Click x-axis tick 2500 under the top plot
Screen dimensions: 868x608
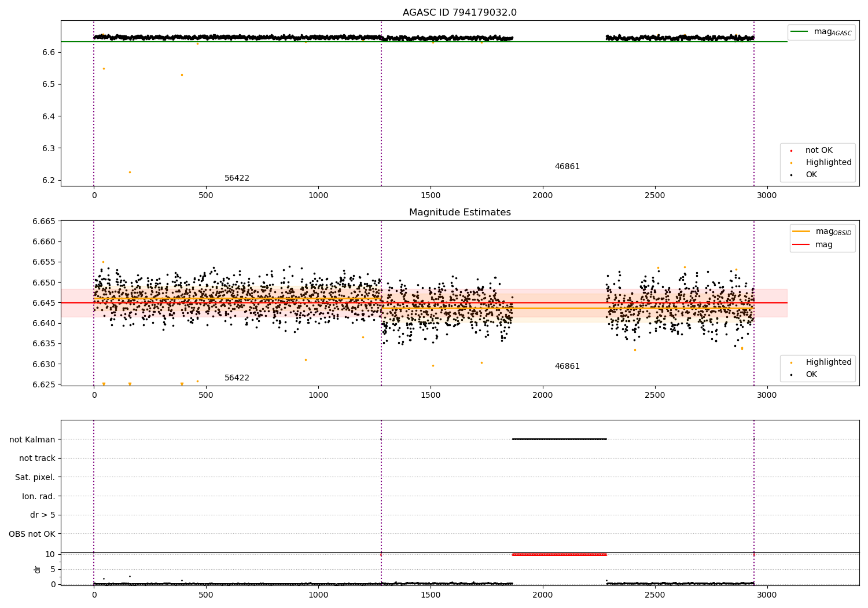(x=655, y=196)
